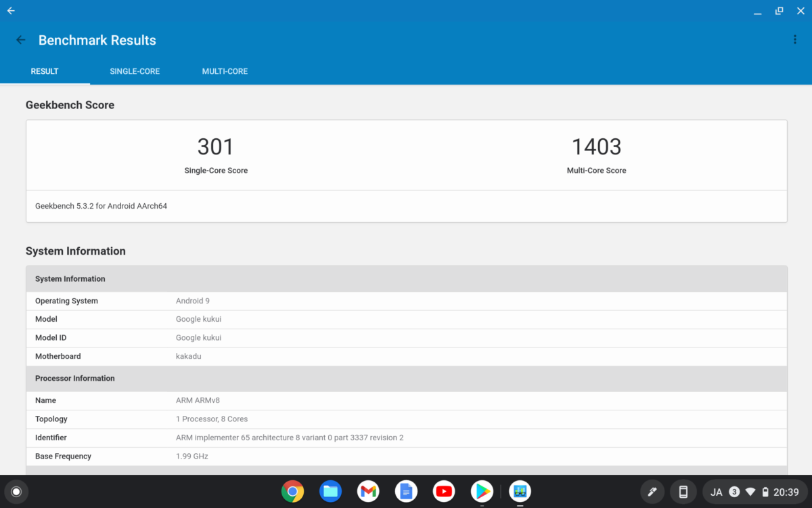
Task: Open Google Play Store from shelf
Action: [482, 491]
